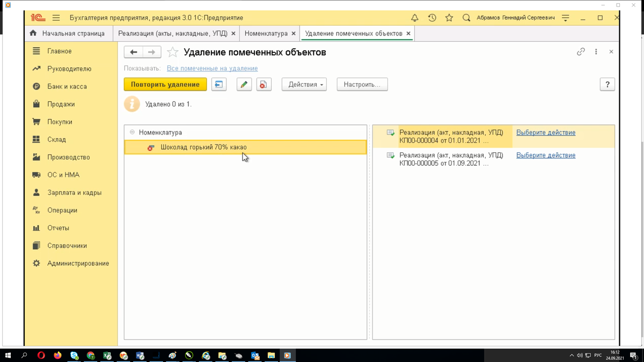The height and width of the screenshot is (362, 644).
Task: Switch to Начальная страница tab
Action: tap(70, 33)
